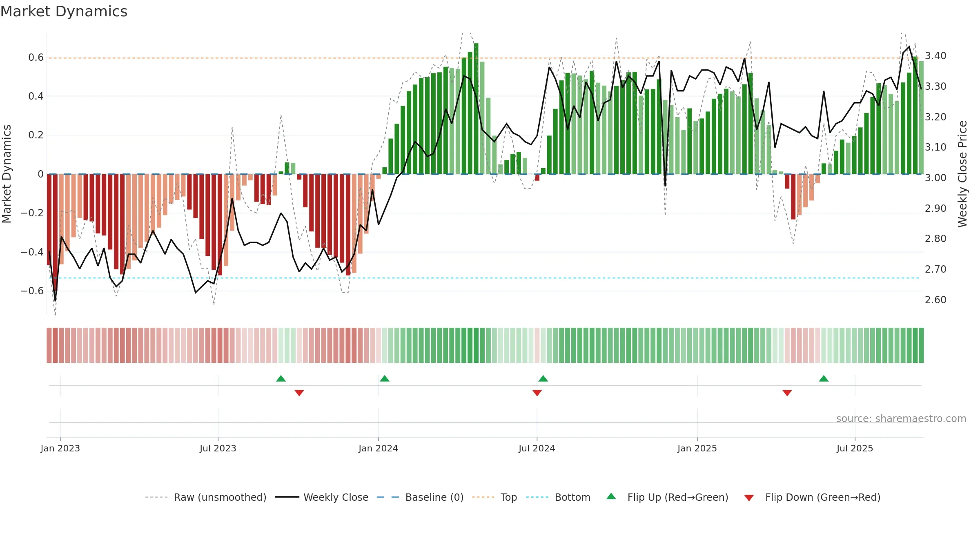Click the tallest green bar near April 2024
Image resolution: width=980 pixels, height=551 pixels.
476,109
